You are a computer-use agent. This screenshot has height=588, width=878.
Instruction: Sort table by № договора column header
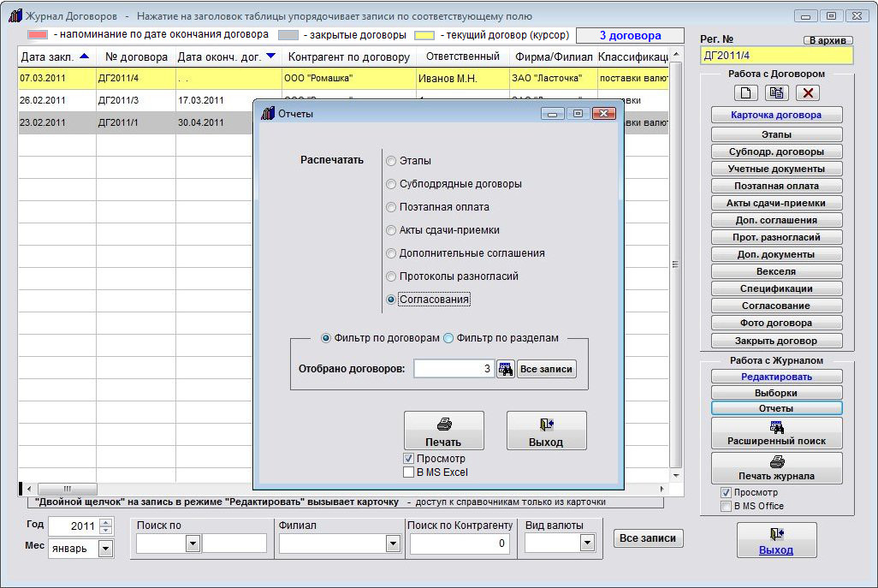click(135, 57)
